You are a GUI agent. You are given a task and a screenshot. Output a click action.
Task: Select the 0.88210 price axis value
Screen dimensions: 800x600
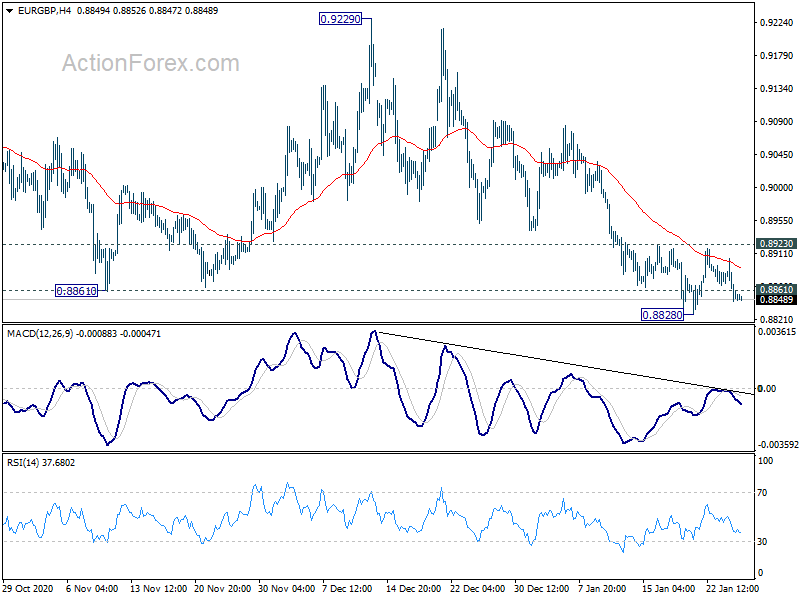[777, 320]
